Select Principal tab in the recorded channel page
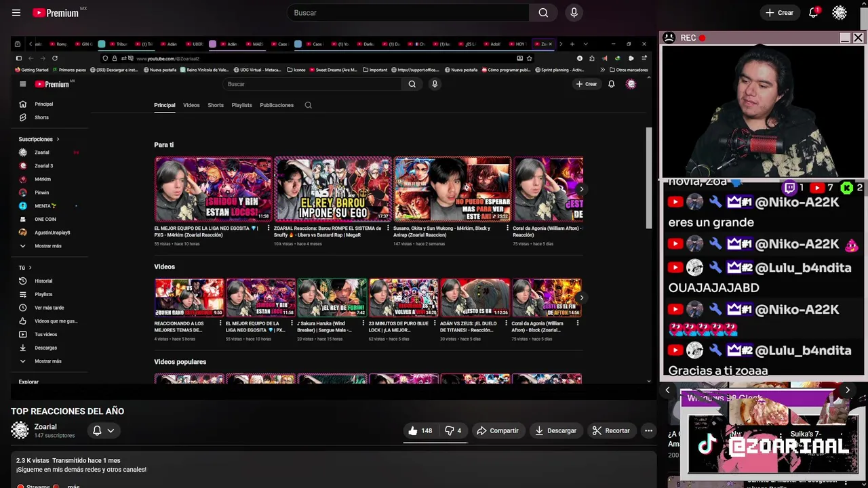The width and height of the screenshot is (868, 488). pyautogui.click(x=164, y=105)
